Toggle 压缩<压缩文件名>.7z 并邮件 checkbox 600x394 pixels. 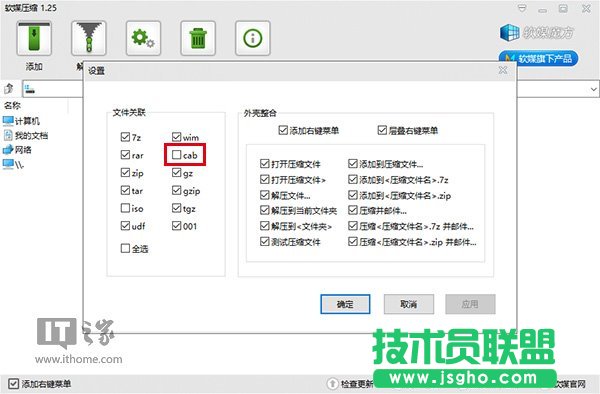tap(353, 226)
